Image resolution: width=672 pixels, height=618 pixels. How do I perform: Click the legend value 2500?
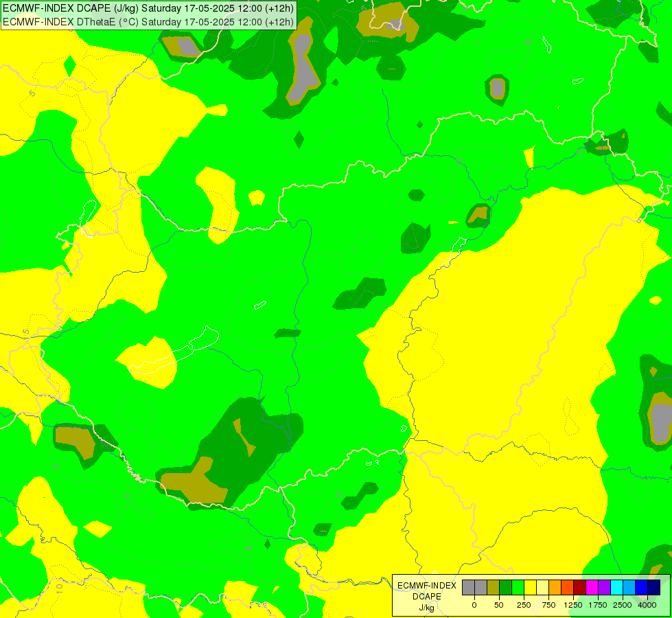click(x=623, y=605)
